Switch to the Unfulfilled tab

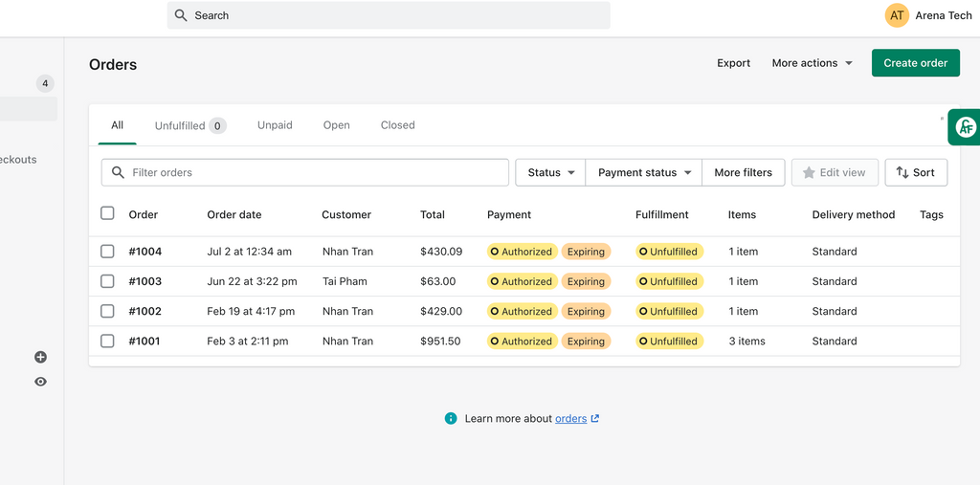tap(189, 125)
